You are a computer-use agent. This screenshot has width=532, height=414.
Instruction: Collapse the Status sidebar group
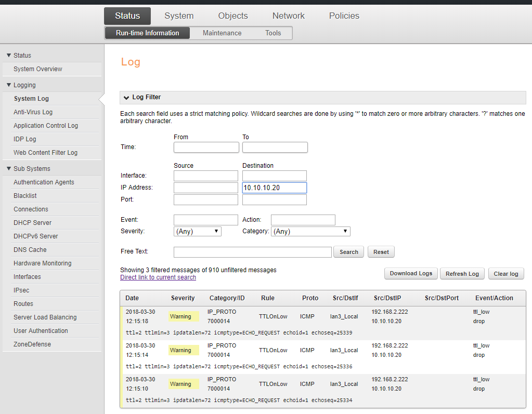tap(9, 56)
